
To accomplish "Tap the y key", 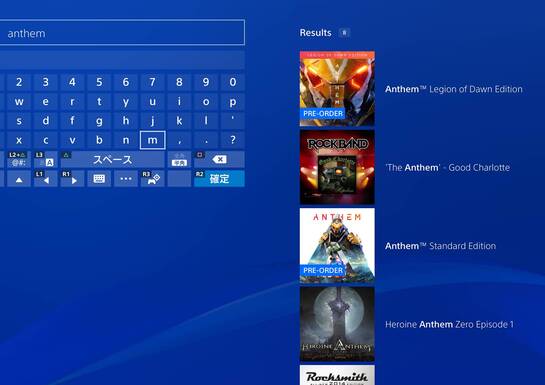I will coord(126,101).
